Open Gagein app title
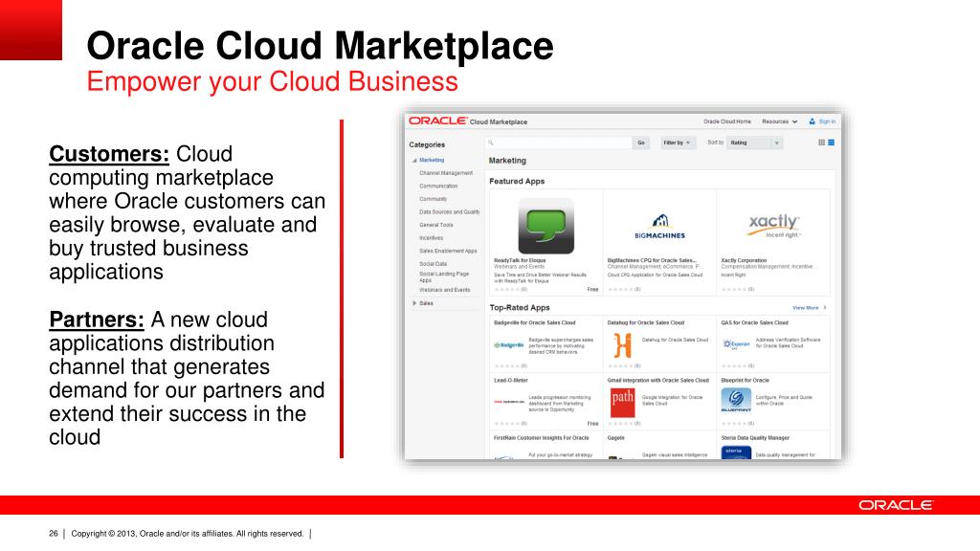Viewport: 980px width, 551px height. click(x=615, y=437)
